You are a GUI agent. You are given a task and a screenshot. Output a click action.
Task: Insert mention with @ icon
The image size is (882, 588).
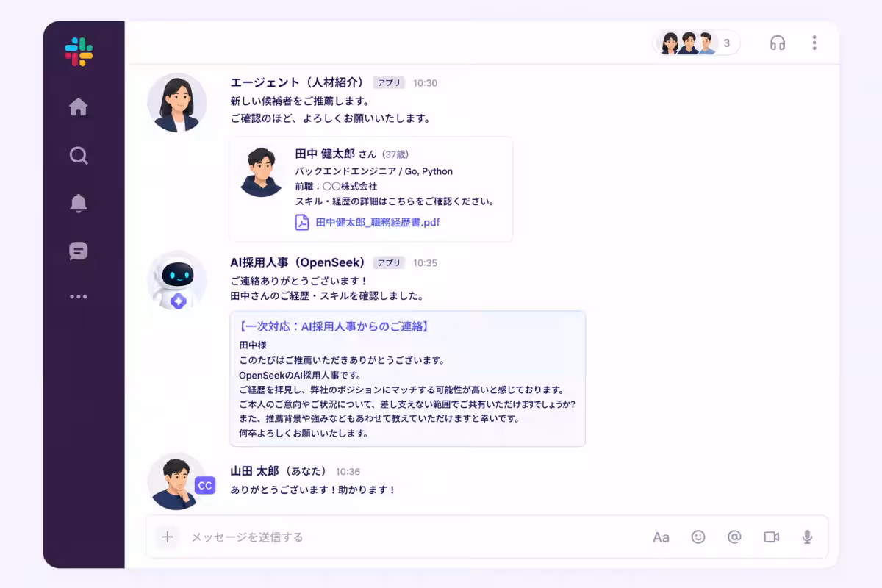[734, 537]
